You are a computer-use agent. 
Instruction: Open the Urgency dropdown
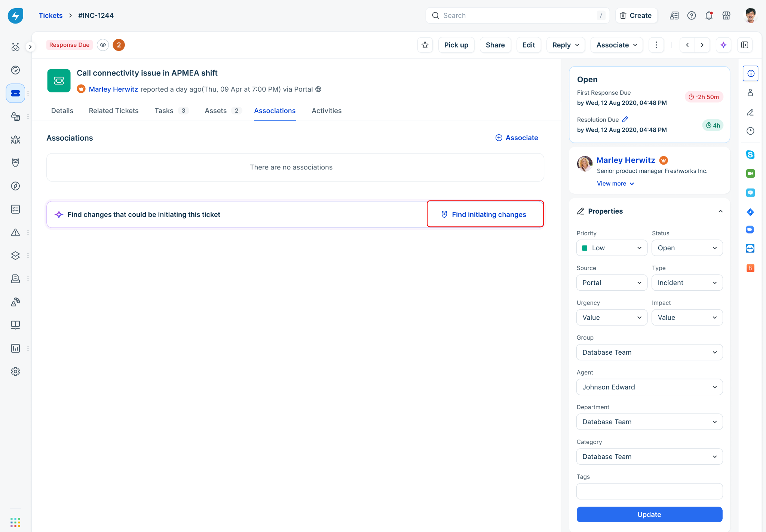point(612,318)
